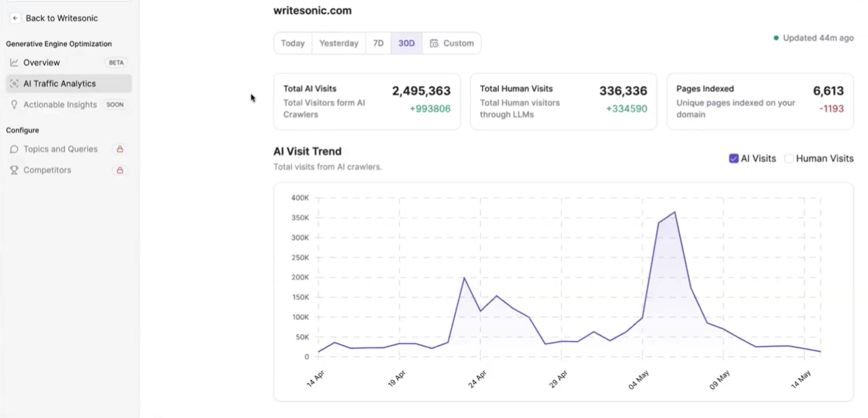This screenshot has height=418, width=868.
Task: Click the 04 May peak on chart
Action: (x=675, y=212)
